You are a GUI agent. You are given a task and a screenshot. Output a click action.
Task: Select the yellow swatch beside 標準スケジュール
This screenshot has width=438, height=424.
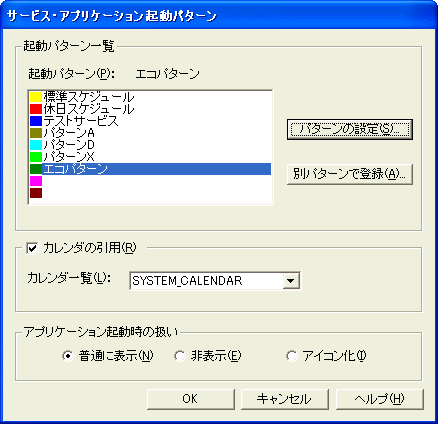click(36, 97)
